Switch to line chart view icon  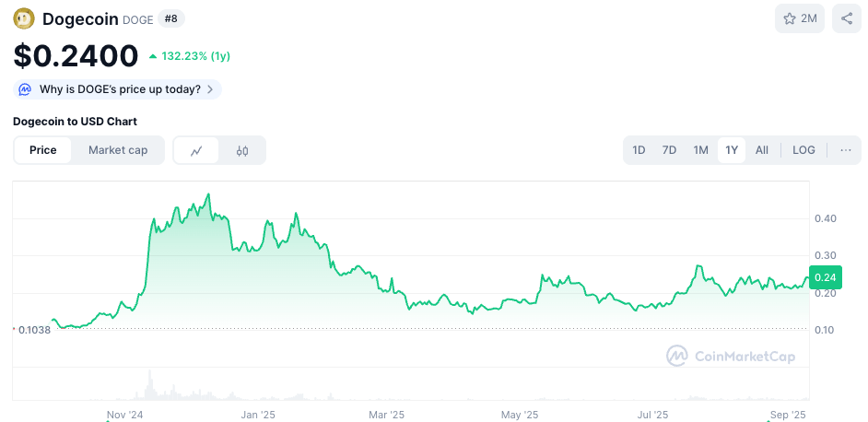(x=196, y=150)
